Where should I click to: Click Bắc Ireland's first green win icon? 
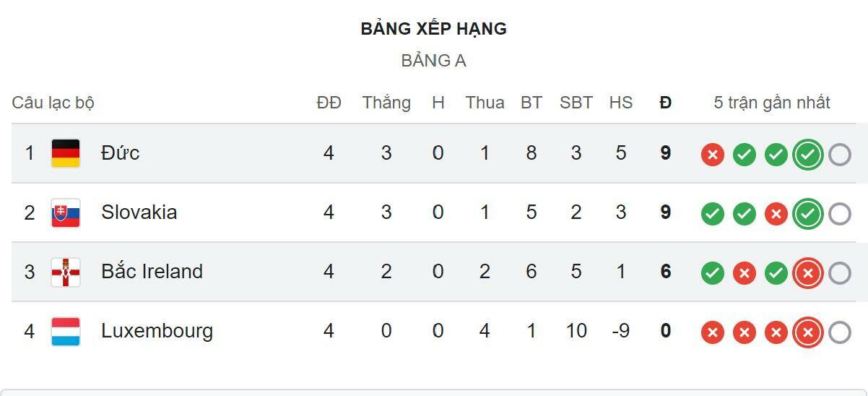click(x=712, y=273)
